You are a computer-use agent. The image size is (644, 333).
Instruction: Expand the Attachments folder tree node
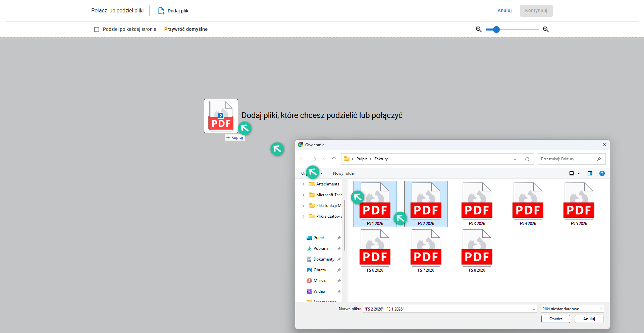point(304,184)
